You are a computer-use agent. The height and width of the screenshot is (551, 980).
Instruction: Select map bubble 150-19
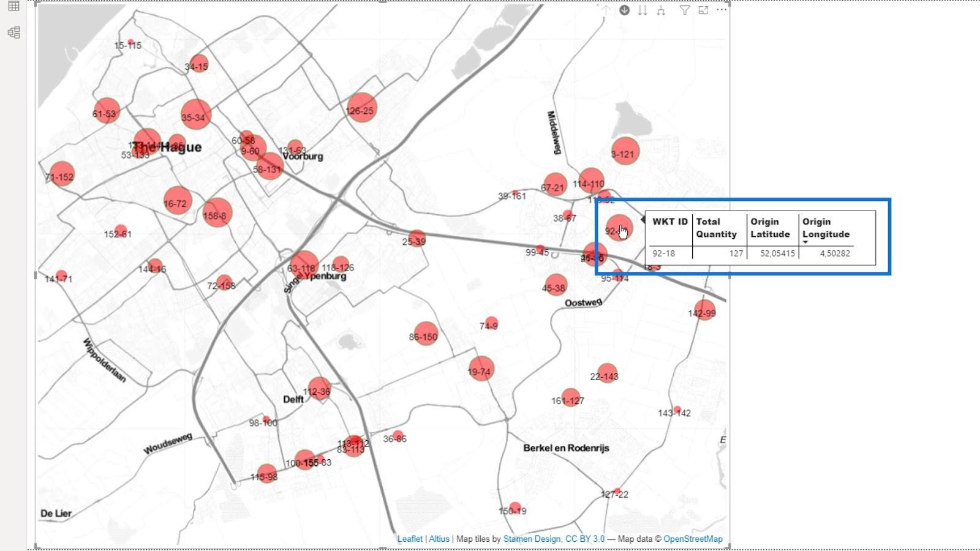pyautogui.click(x=515, y=508)
